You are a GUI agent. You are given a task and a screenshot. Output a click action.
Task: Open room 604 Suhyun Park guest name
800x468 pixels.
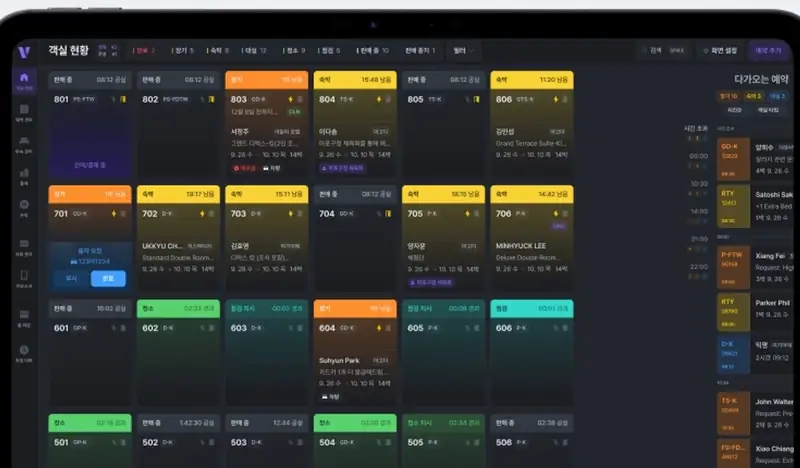pyautogui.click(x=339, y=360)
